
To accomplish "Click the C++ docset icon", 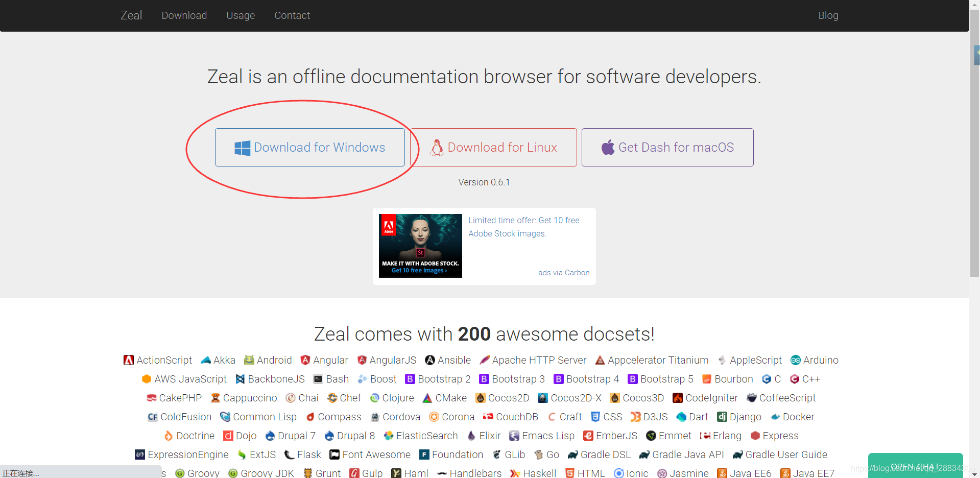I will tap(795, 379).
